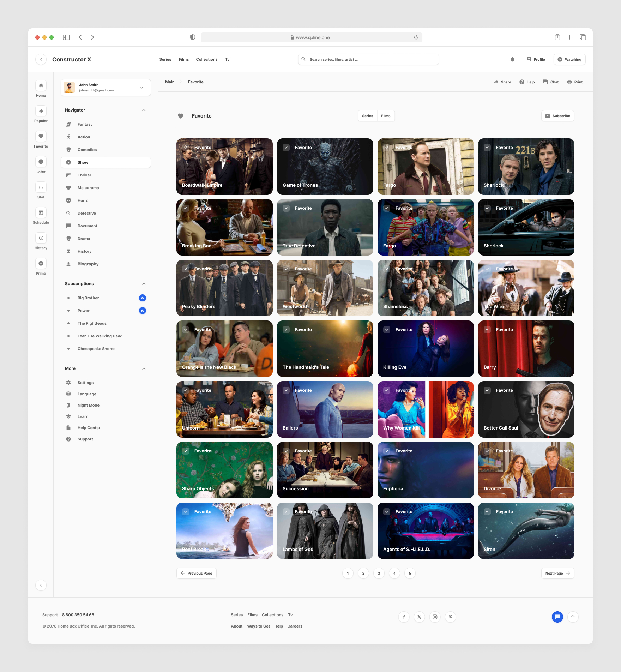Go to Next Page
This screenshot has width=621, height=672.
click(557, 573)
